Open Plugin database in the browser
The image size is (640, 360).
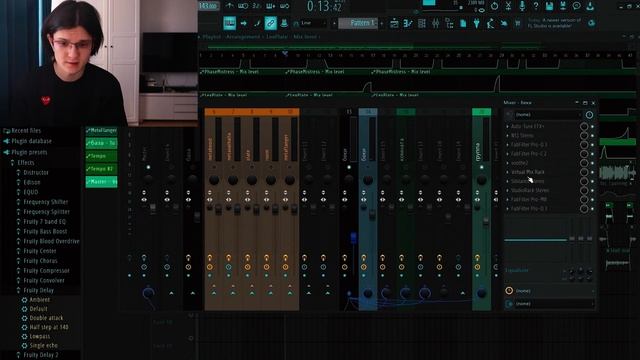31,141
